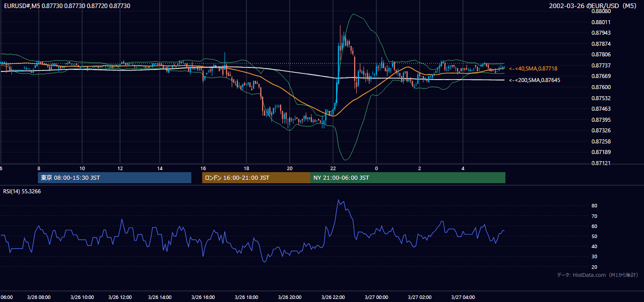Click the 3/27 02:00 time axis label
The image size is (644, 302).
point(419,297)
